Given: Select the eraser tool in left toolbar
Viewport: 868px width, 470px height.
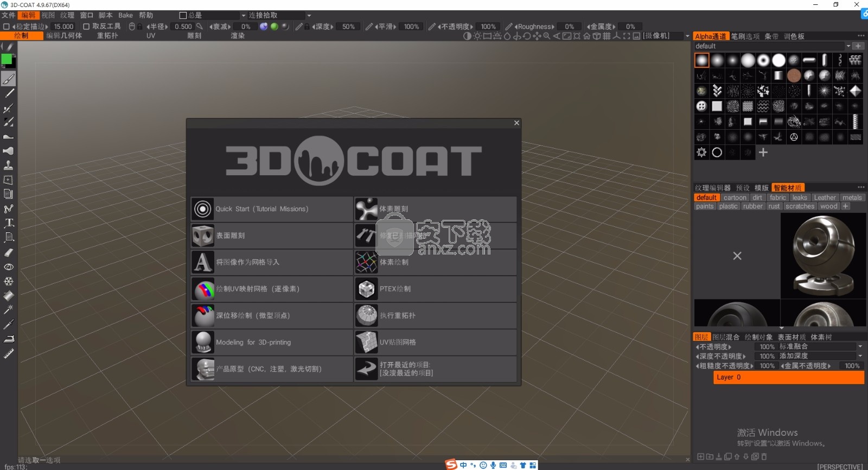Looking at the screenshot, I should (9, 252).
